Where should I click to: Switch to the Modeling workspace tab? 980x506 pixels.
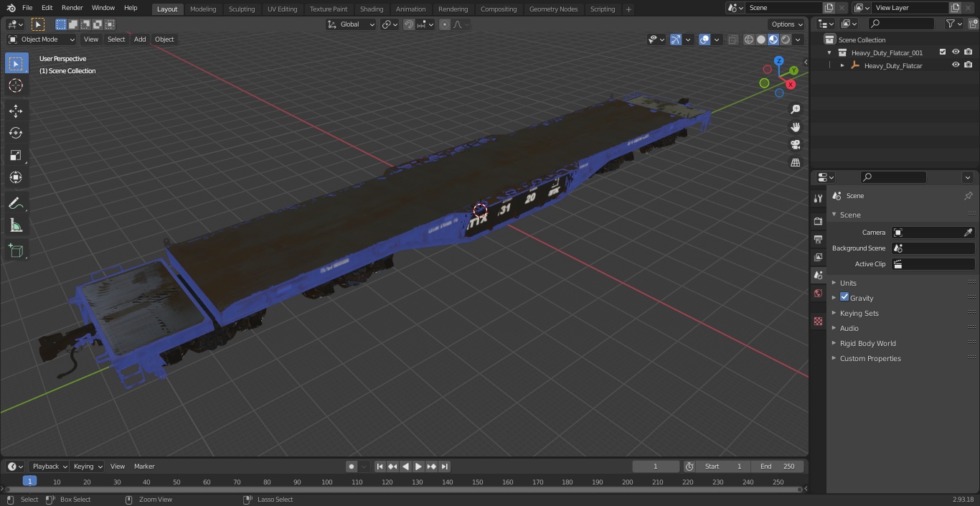click(203, 9)
